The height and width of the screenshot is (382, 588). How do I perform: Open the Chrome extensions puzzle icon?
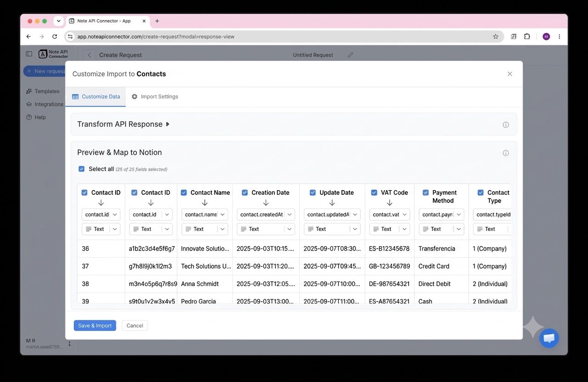(x=527, y=37)
